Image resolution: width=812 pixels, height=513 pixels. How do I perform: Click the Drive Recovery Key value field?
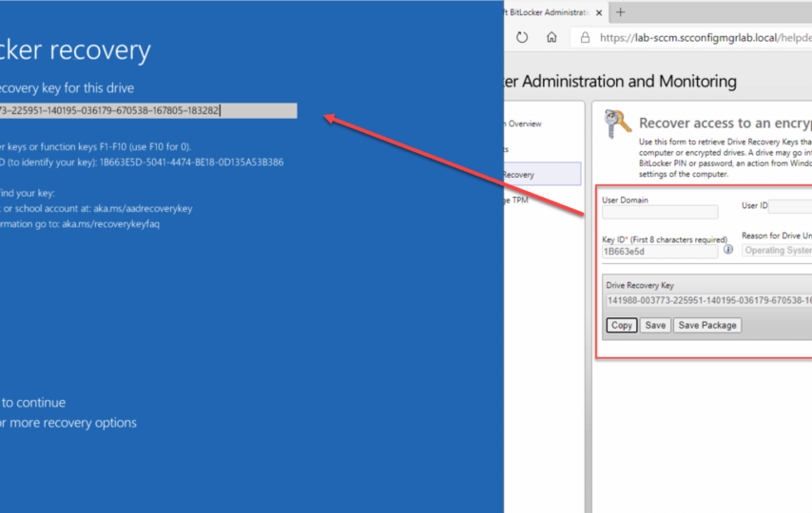709,300
